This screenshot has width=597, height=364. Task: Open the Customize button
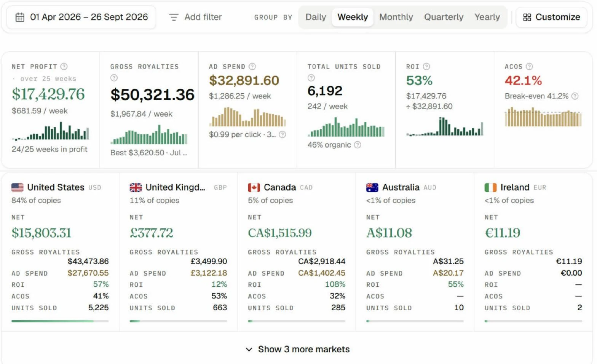[x=551, y=17]
